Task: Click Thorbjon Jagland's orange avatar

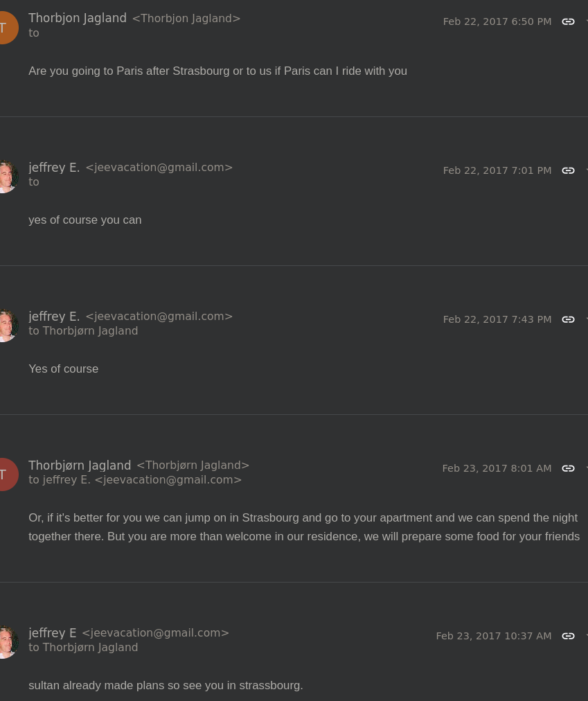Action: click(6, 28)
